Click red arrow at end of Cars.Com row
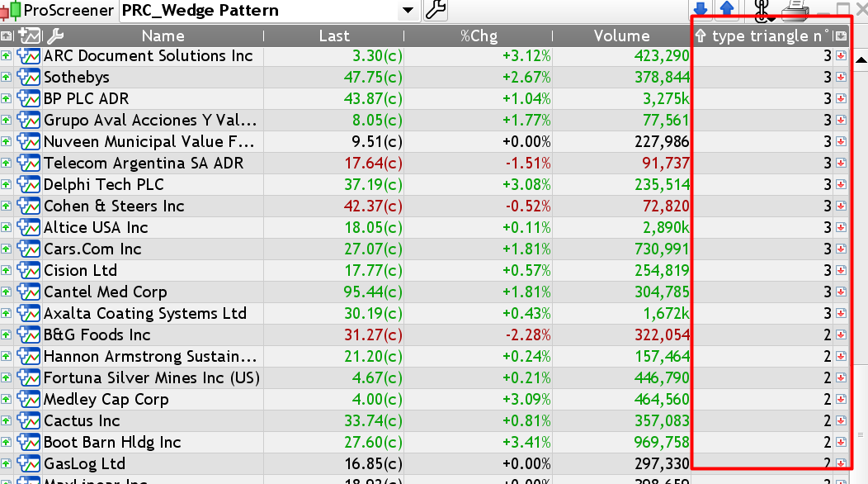This screenshot has height=484, width=868. click(x=841, y=249)
